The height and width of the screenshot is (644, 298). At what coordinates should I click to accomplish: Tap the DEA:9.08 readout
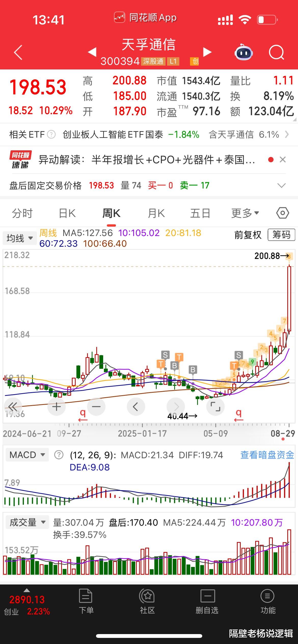(x=90, y=467)
